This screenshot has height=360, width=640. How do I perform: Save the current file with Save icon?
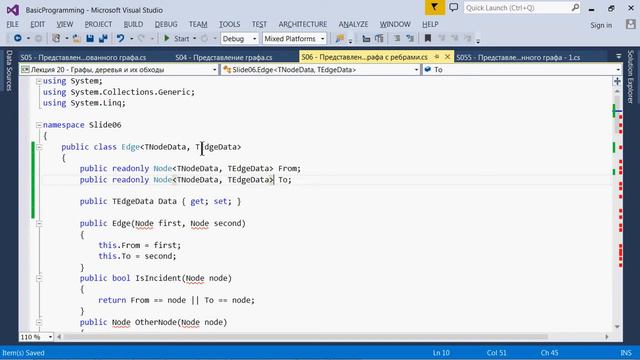[x=90, y=39]
